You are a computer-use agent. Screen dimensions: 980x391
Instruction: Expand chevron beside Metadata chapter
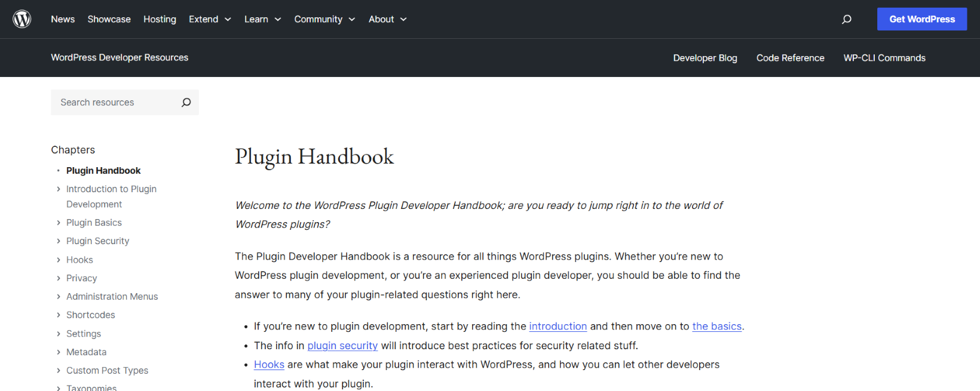tap(59, 352)
